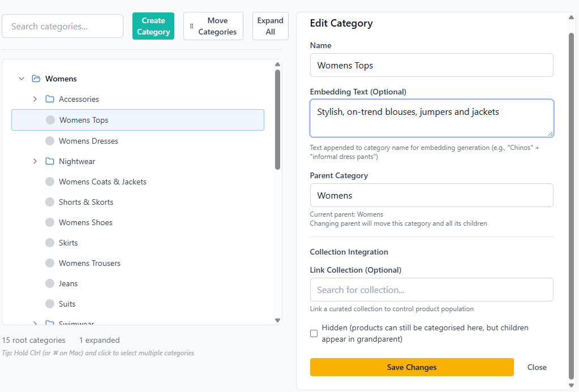Click the circle icon beside Womens Dresses

pyautogui.click(x=50, y=141)
